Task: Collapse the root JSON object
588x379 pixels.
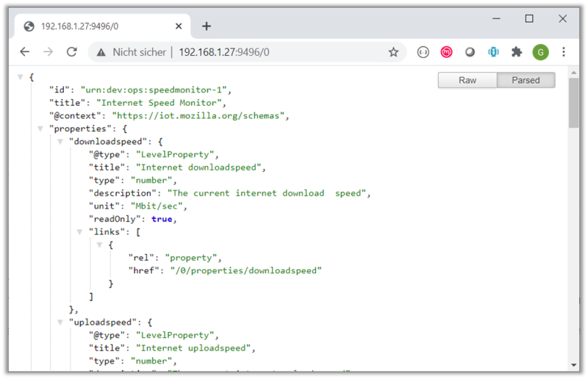Action: (21, 77)
